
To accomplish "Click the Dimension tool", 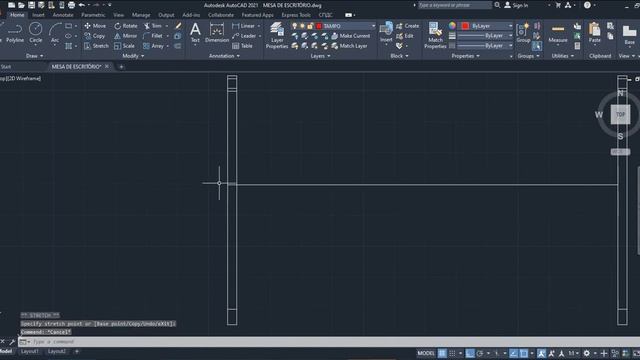I will tap(217, 33).
